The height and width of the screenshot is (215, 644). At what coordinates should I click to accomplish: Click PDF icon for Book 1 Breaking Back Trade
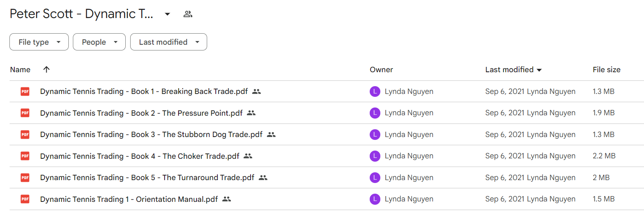pyautogui.click(x=25, y=91)
